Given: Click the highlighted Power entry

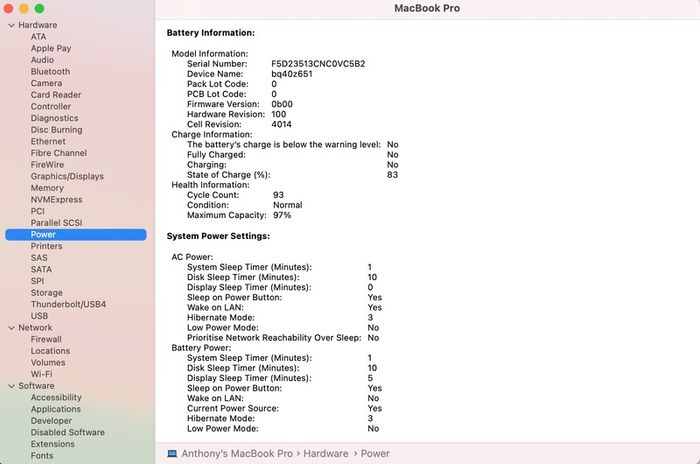Looking at the screenshot, I should click(76, 234).
